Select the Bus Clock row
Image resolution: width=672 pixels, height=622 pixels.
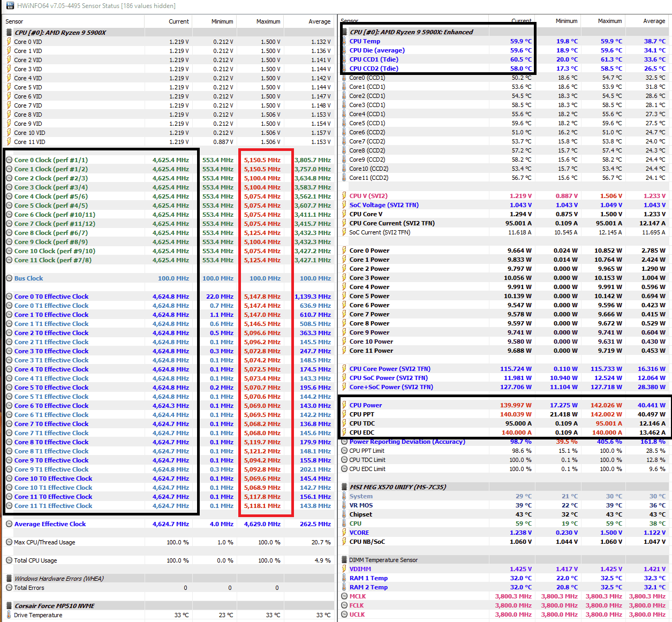169,278
